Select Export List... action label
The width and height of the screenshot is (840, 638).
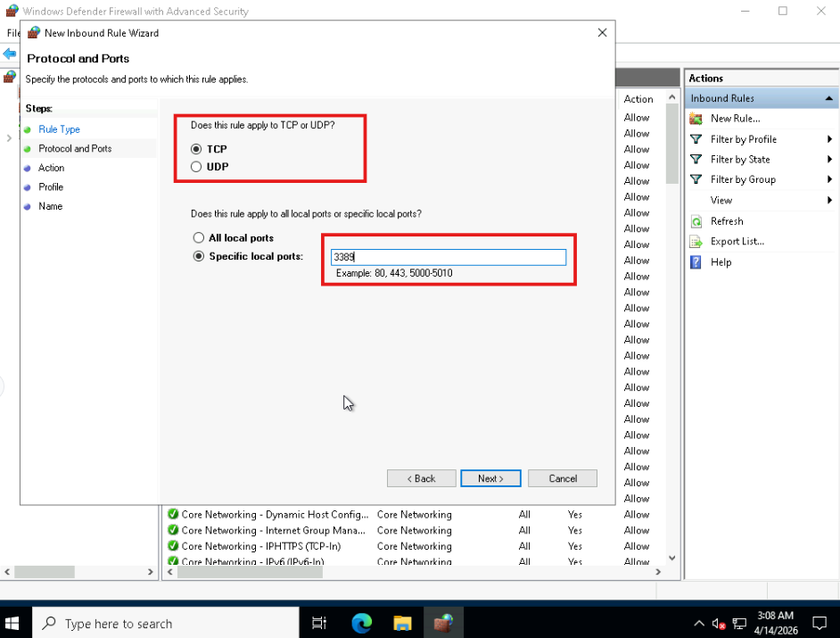tap(737, 242)
